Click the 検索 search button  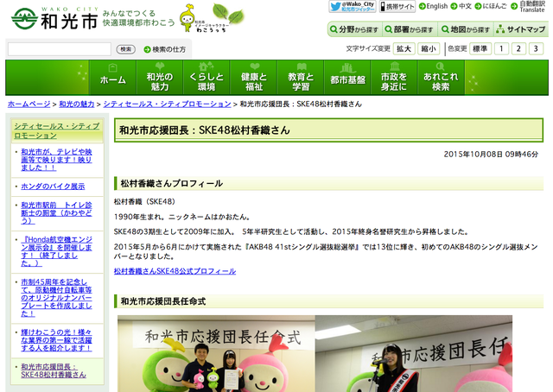[x=126, y=49]
